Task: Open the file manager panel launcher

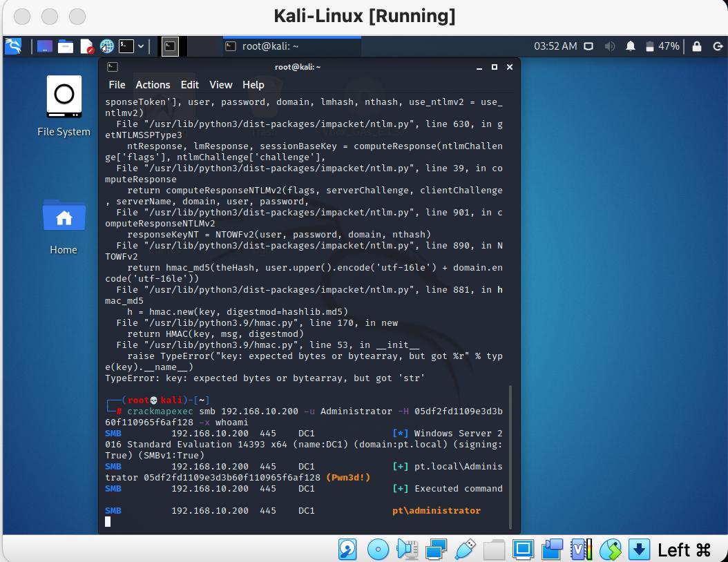Action: [x=66, y=46]
